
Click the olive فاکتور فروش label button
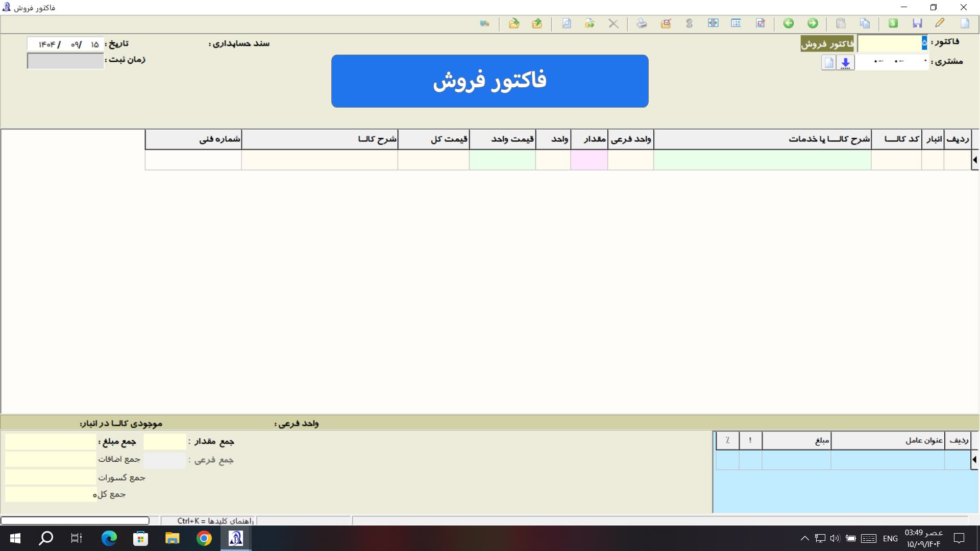tap(827, 44)
